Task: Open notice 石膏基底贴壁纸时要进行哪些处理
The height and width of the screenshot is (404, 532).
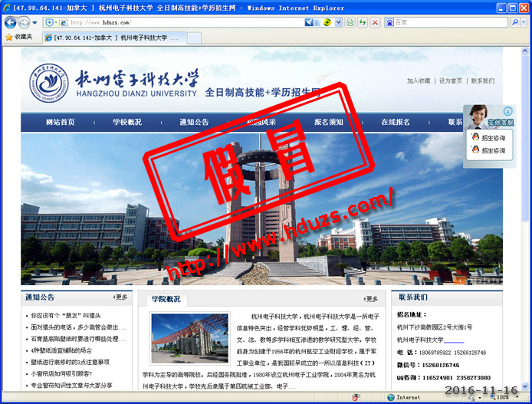Action: click(78, 339)
